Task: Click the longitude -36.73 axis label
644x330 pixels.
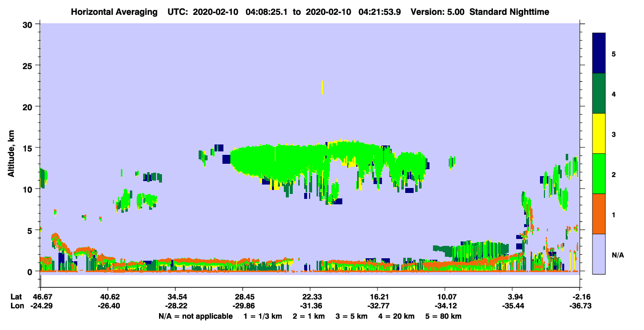Action: click(580, 306)
